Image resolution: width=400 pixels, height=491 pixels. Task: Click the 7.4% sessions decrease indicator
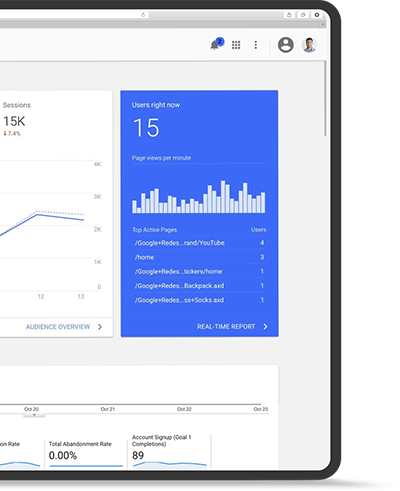pos(12,133)
